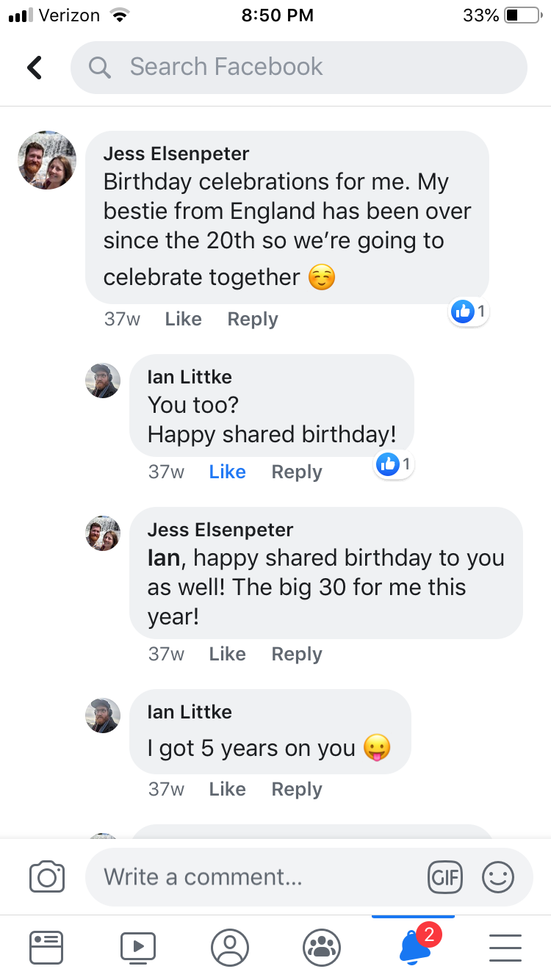The width and height of the screenshot is (551, 980).
Task: Open the GIF picker icon
Action: click(x=445, y=876)
